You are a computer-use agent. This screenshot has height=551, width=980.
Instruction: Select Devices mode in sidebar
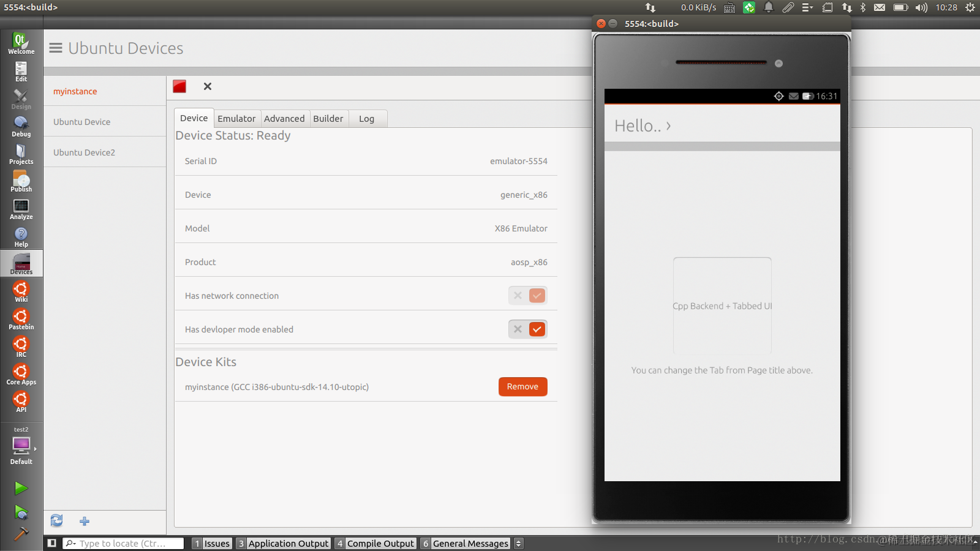(21, 264)
